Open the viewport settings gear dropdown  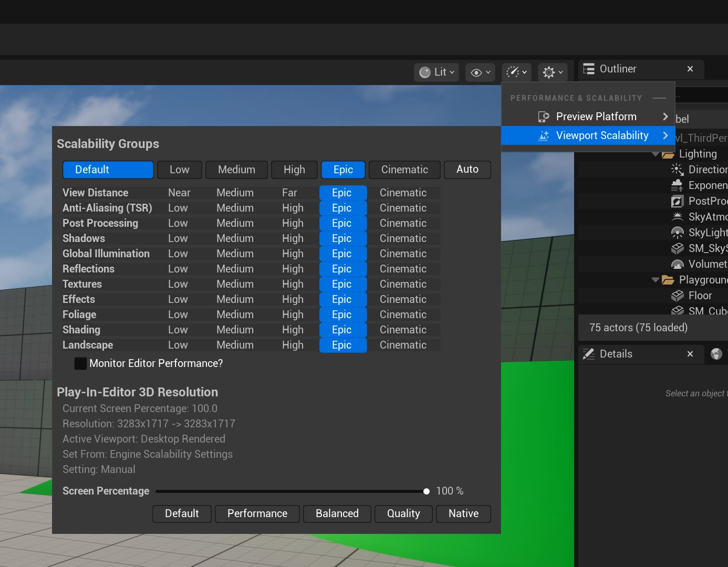[x=553, y=72]
